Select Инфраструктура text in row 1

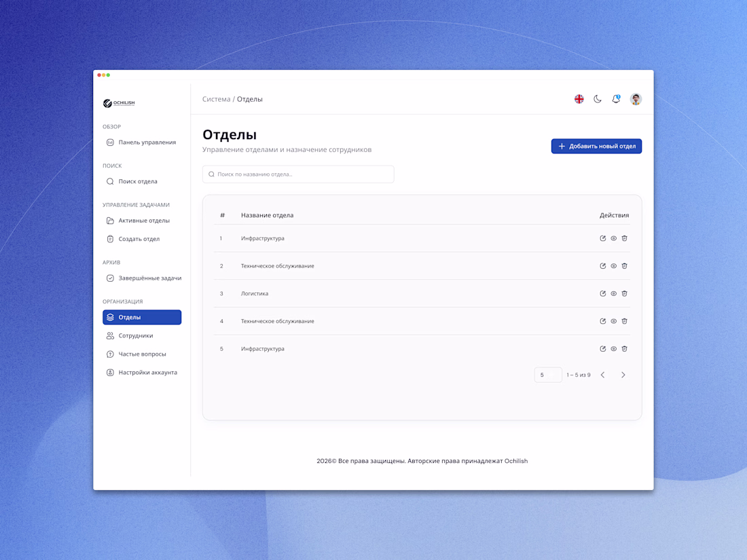263,238
